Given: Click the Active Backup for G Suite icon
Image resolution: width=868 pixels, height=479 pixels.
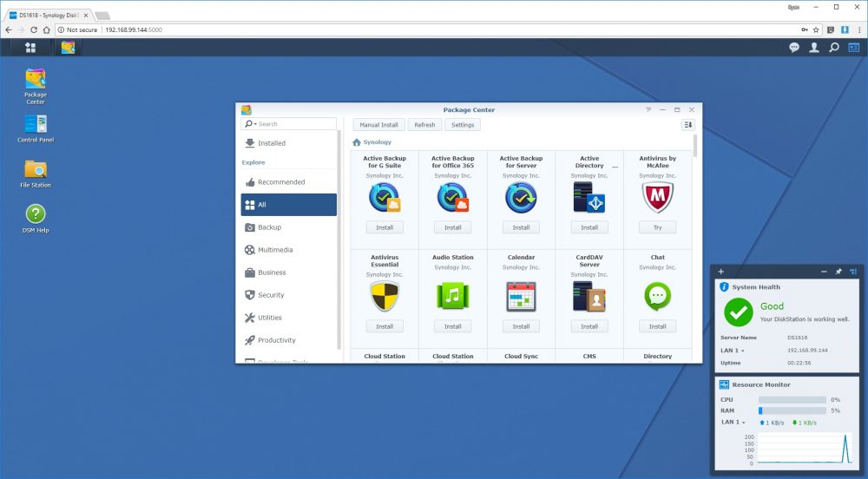Looking at the screenshot, I should pos(385,198).
